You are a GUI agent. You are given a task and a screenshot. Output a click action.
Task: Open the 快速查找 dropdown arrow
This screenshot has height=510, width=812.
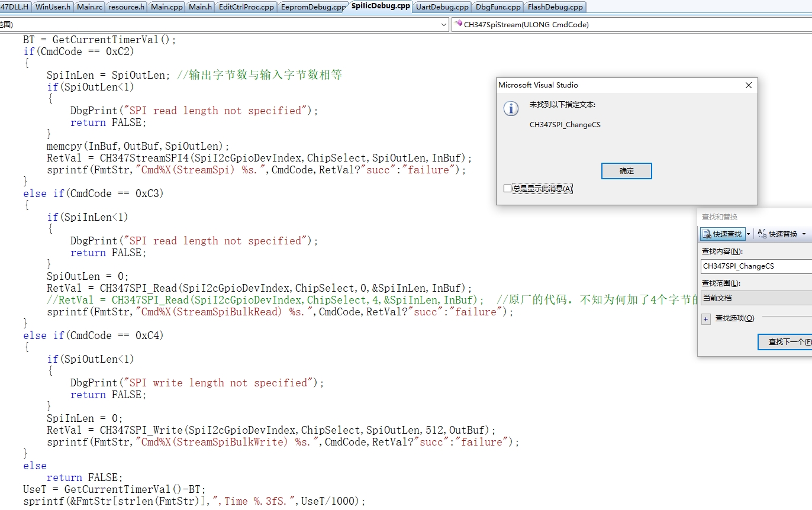748,234
